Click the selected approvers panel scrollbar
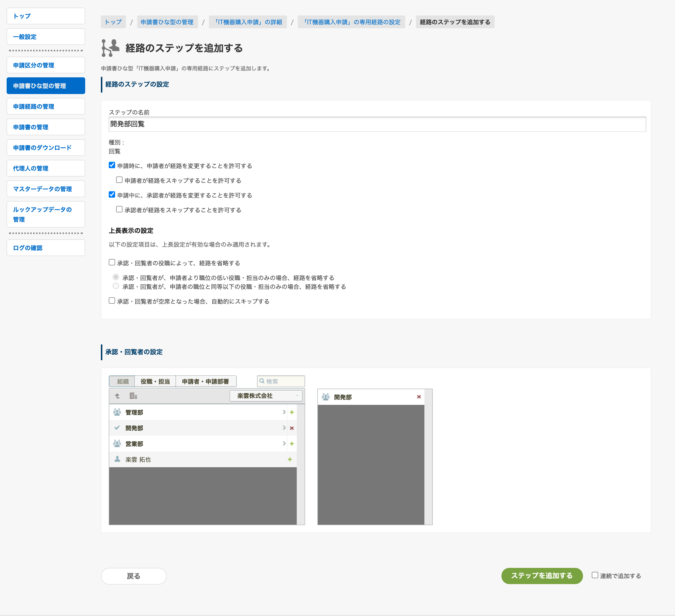 (428, 457)
